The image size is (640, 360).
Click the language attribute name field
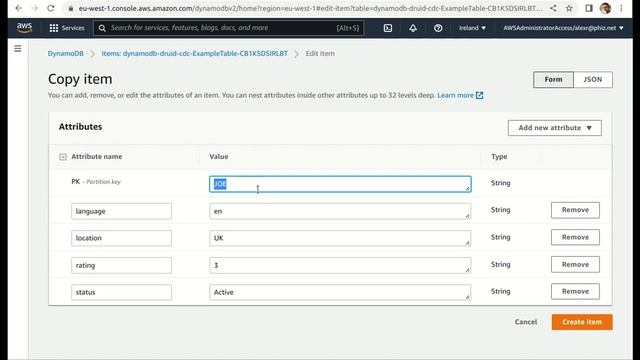(121, 211)
